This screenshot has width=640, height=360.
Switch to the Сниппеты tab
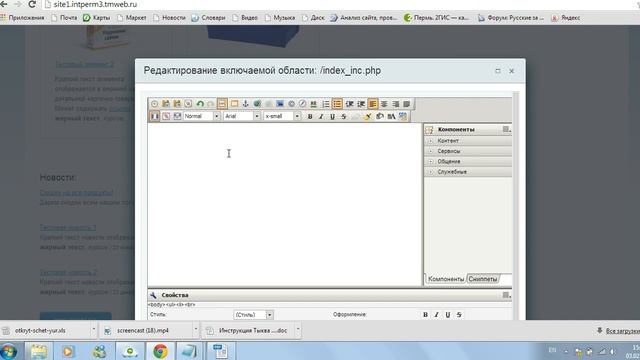coord(483,279)
